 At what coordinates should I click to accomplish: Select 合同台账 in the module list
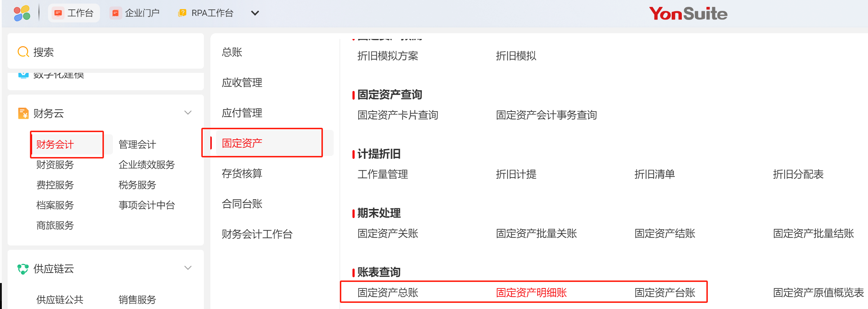[x=242, y=204]
